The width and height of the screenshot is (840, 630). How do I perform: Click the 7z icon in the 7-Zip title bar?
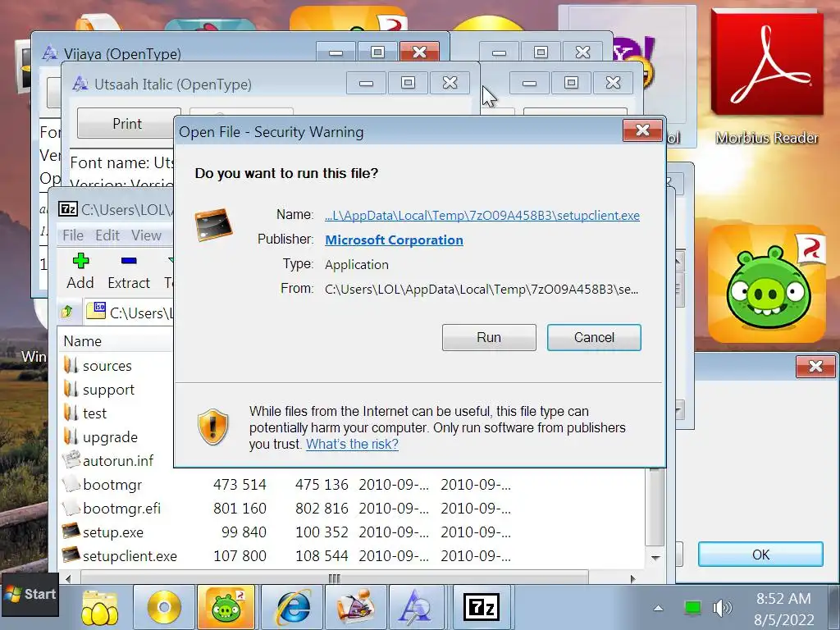68,209
